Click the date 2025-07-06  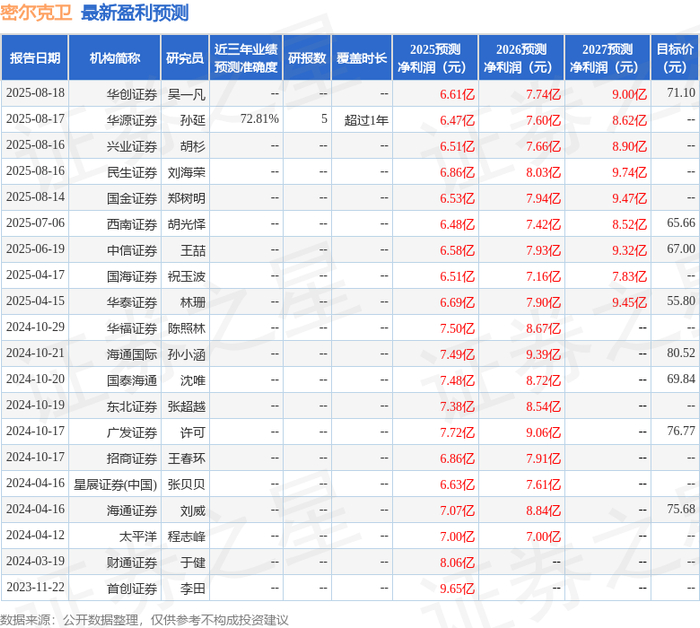pos(35,223)
